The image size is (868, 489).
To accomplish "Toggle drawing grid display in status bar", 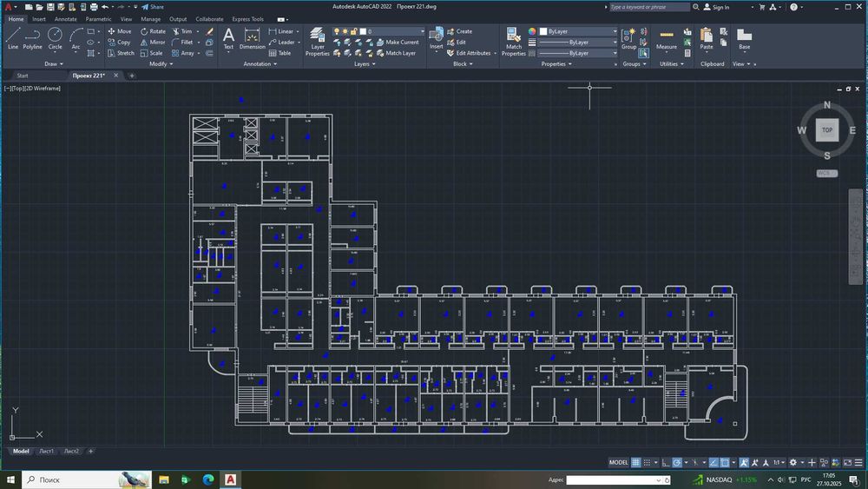I will pos(636,462).
